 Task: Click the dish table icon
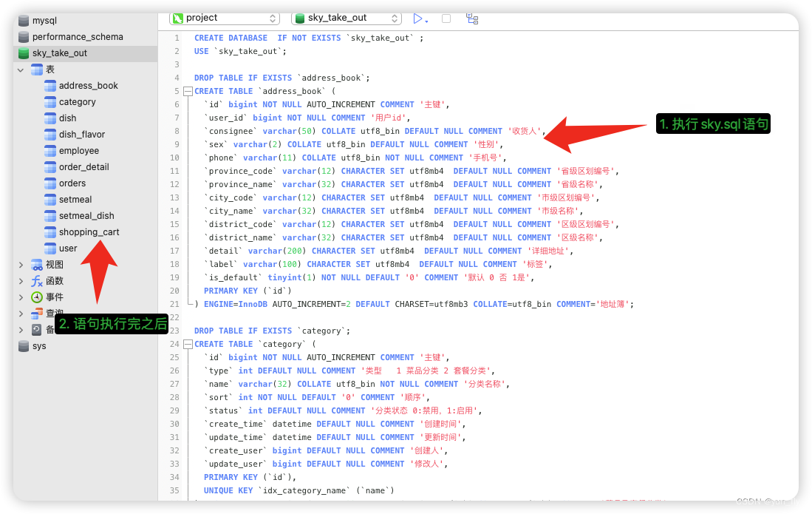click(x=50, y=118)
